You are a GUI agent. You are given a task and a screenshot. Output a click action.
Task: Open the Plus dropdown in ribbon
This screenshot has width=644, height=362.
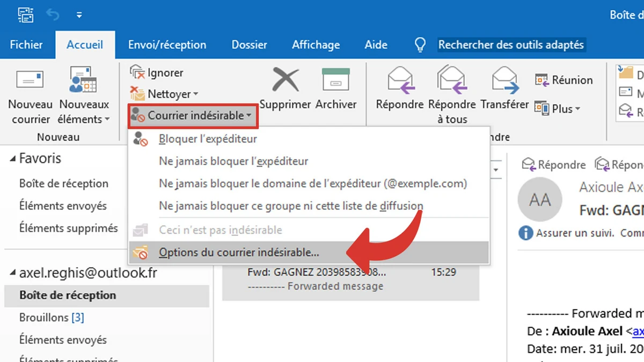558,109
